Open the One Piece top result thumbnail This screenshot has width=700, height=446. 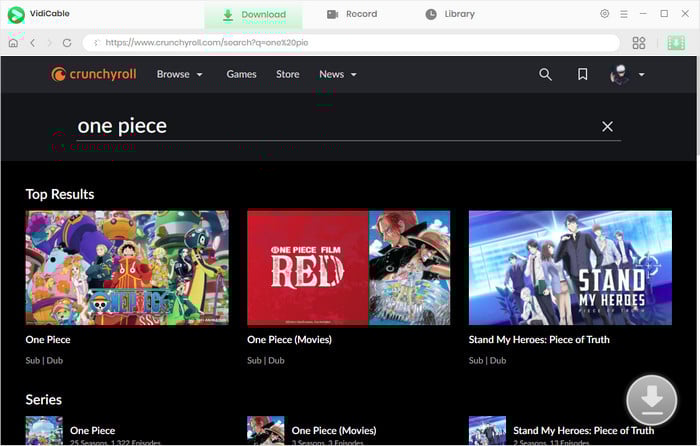pos(127,268)
